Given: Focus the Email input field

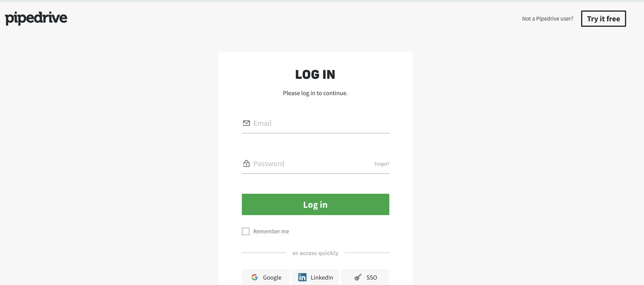Looking at the screenshot, I should [x=316, y=123].
